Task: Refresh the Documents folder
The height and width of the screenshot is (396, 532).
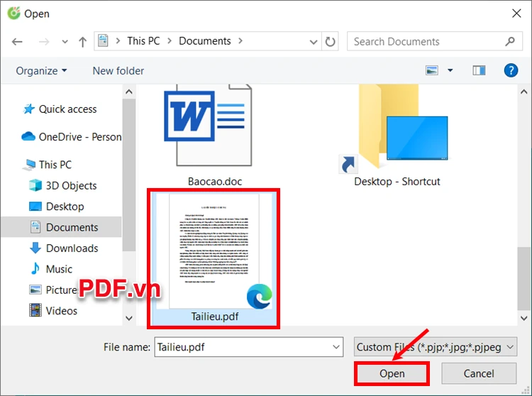Action: [330, 42]
